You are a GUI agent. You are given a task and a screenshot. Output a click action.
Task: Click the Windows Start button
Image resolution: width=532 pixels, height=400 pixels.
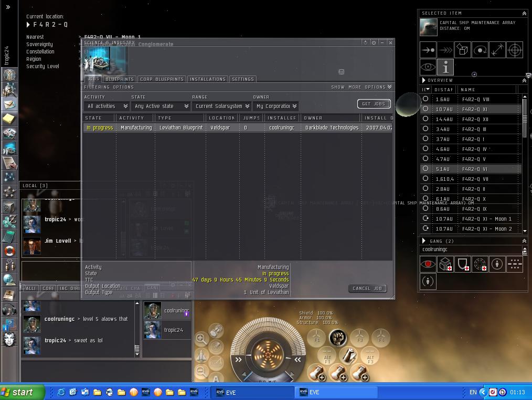(23, 392)
